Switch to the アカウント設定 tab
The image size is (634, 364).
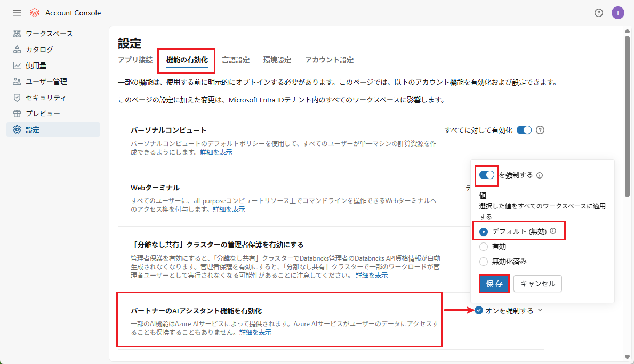329,60
